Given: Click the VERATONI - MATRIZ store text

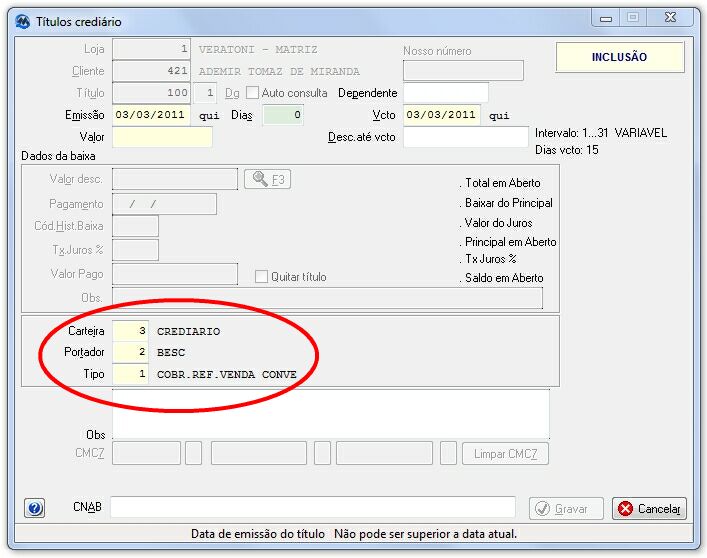Looking at the screenshot, I should click(x=258, y=50).
